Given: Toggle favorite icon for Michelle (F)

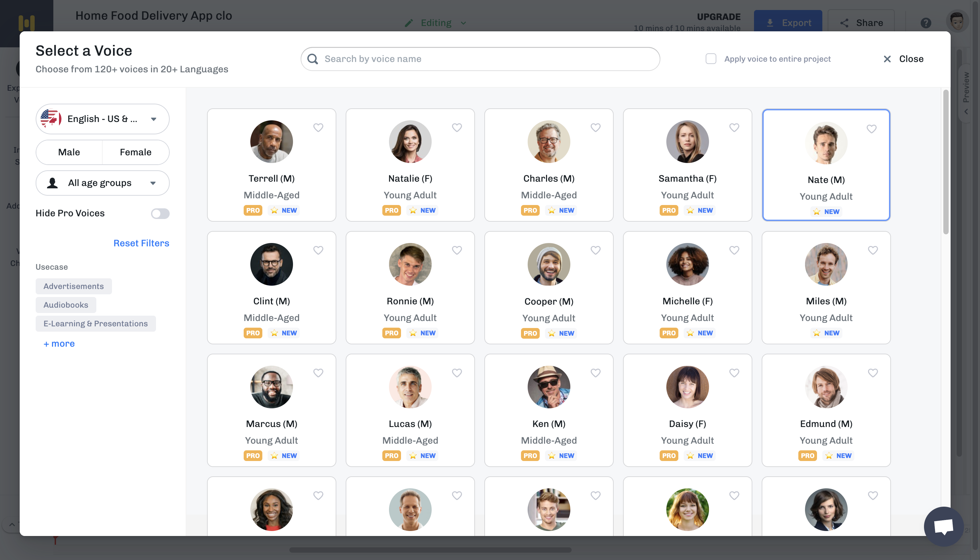Looking at the screenshot, I should point(734,250).
